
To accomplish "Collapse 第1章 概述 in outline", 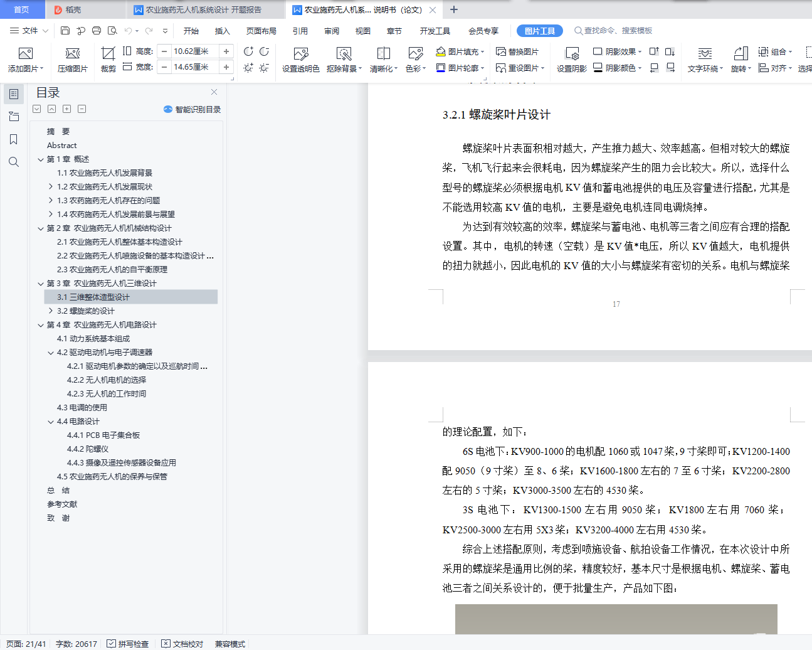I will [41, 159].
